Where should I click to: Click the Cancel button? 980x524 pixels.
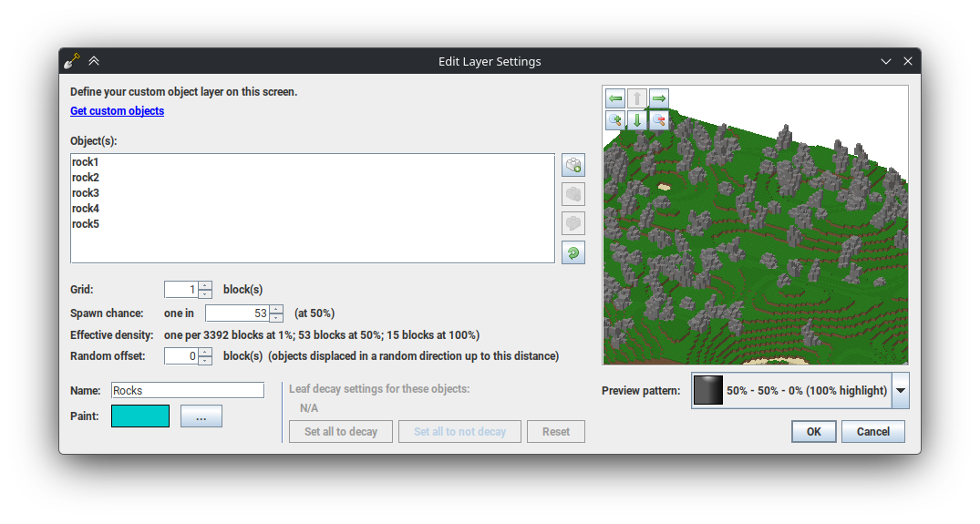pos(872,432)
